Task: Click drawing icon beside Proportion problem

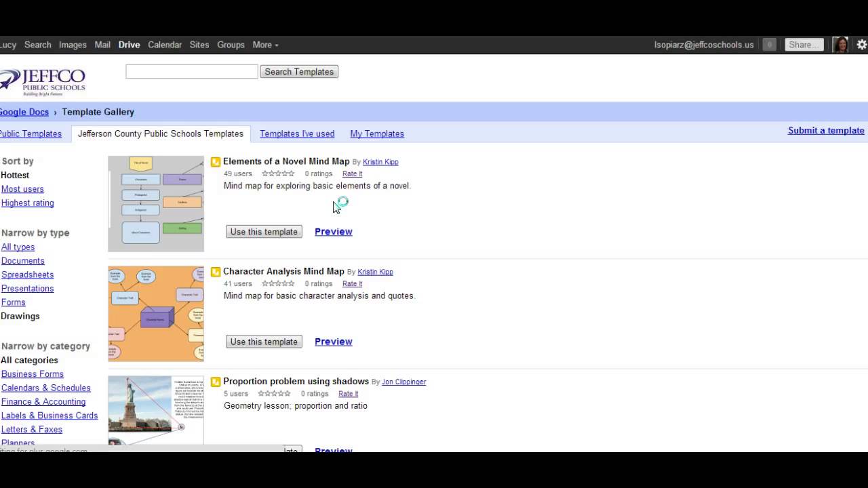Action: [216, 382]
